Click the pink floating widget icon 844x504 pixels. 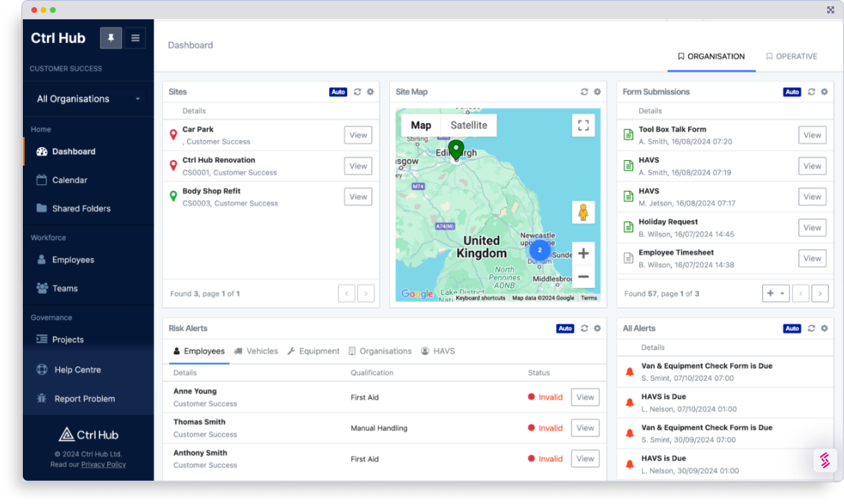[825, 461]
